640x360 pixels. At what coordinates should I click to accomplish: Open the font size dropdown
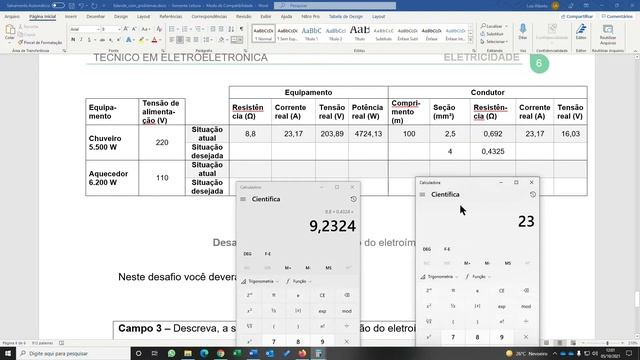(x=119, y=29)
